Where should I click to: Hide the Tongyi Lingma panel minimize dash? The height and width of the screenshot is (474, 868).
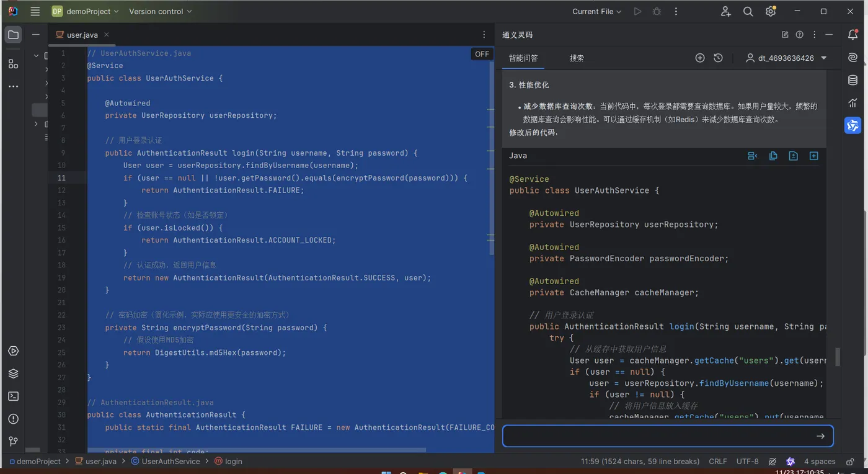(x=830, y=35)
